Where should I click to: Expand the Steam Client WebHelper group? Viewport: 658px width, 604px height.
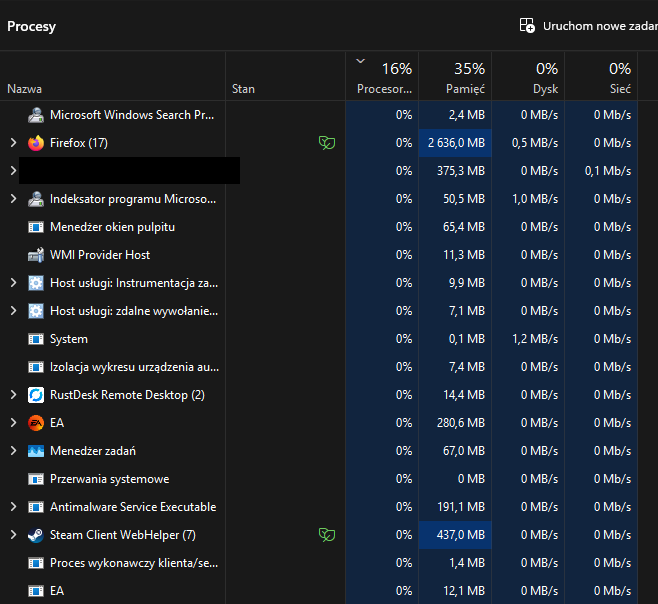click(13, 535)
